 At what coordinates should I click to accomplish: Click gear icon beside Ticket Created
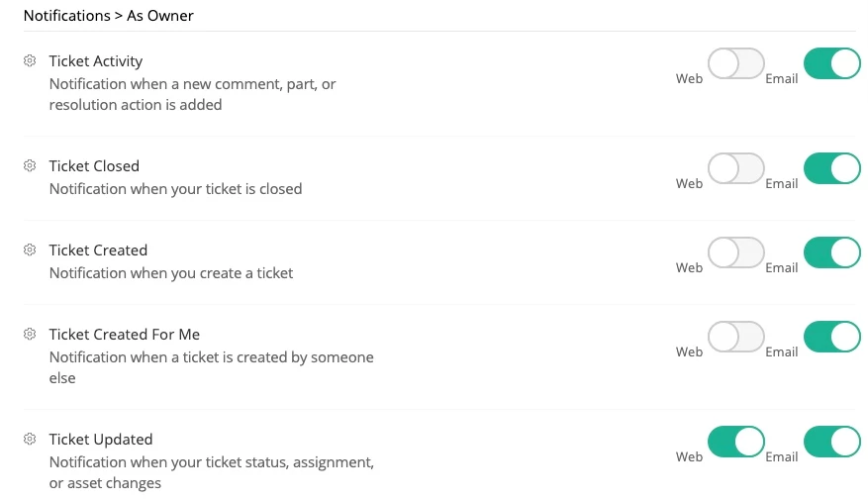click(30, 250)
